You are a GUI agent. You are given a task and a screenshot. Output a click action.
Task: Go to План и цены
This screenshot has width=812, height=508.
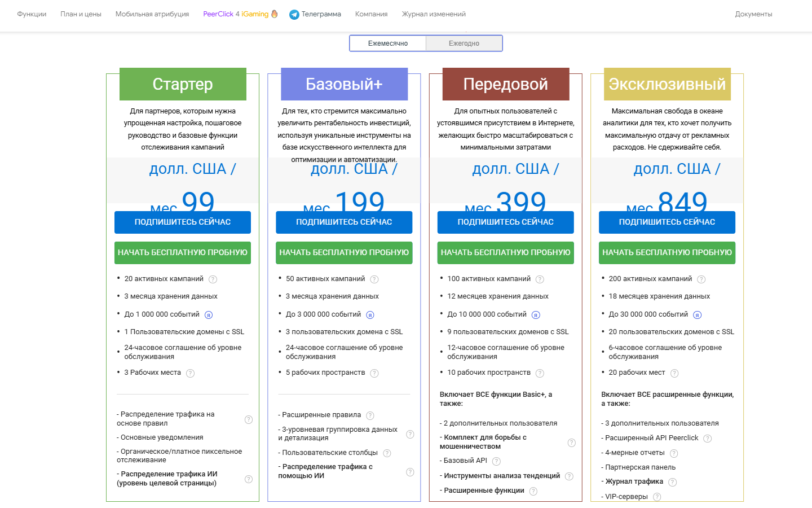click(81, 14)
